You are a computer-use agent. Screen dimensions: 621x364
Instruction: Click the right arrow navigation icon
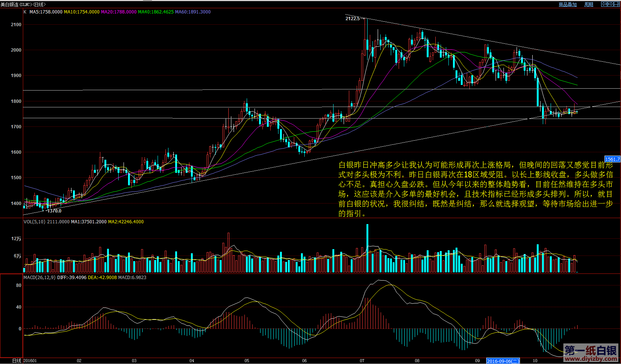click(611, 4)
